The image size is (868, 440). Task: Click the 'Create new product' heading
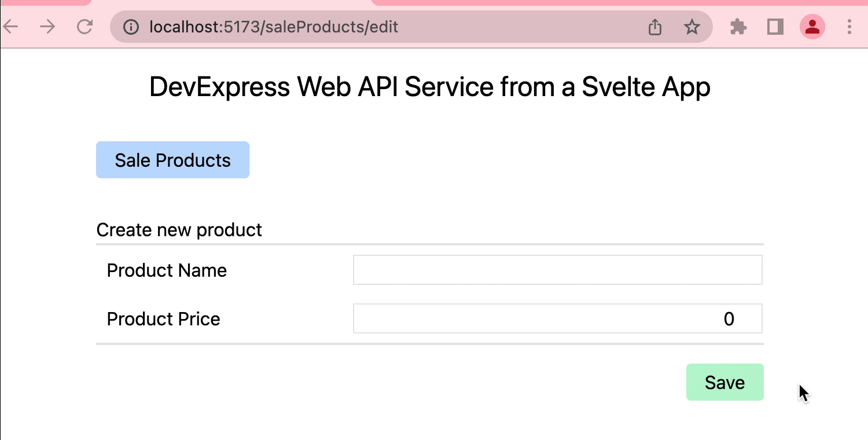[x=179, y=230]
